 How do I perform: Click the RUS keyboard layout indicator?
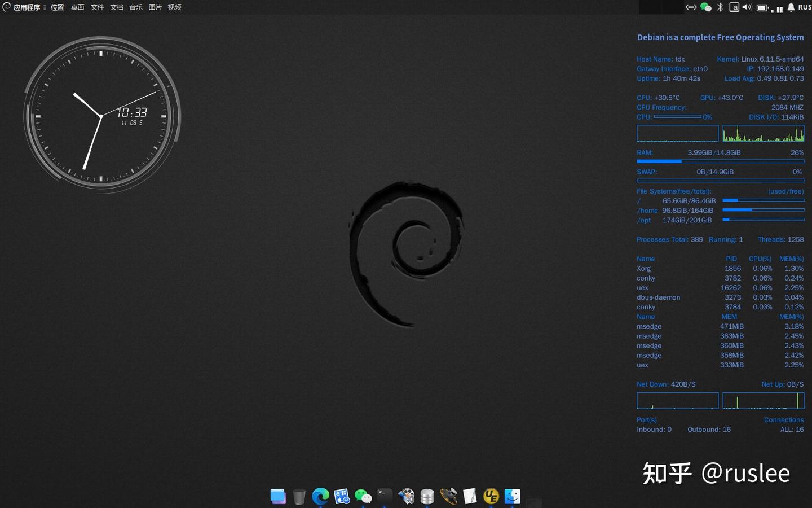click(805, 7)
